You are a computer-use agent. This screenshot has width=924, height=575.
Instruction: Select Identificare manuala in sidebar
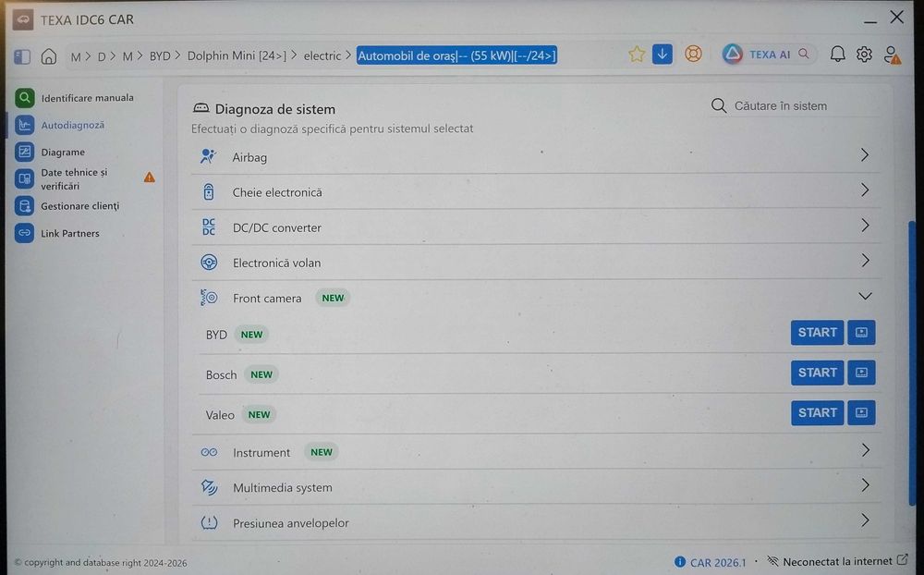[75, 98]
